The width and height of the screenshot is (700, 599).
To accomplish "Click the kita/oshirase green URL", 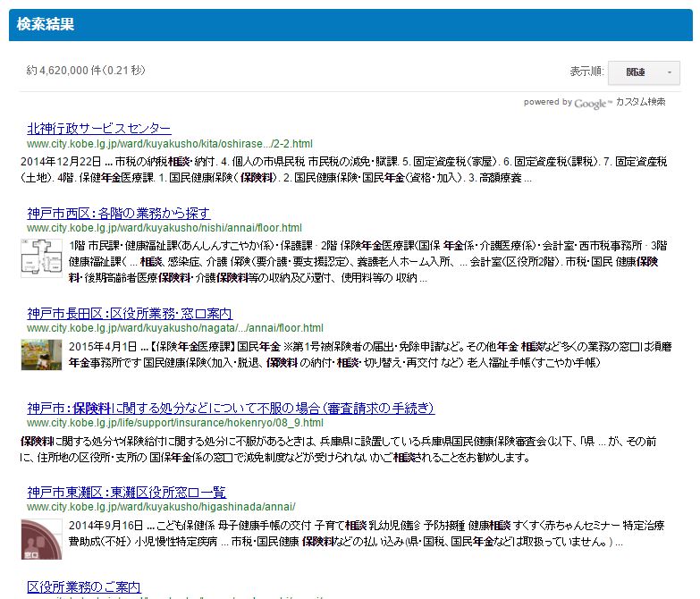I will pyautogui.click(x=169, y=143).
